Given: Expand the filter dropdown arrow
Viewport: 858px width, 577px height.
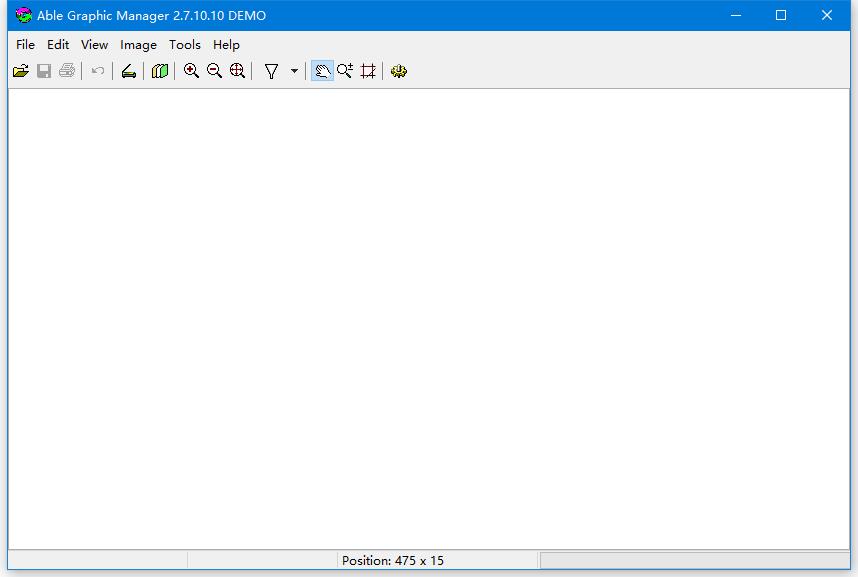Looking at the screenshot, I should (294, 71).
